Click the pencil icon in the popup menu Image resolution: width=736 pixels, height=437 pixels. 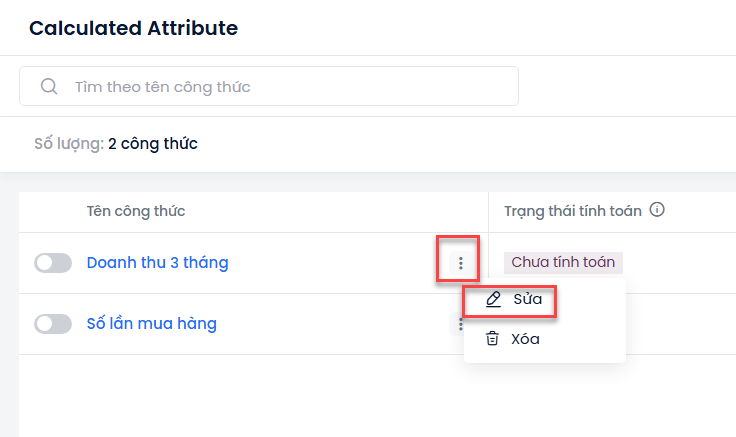point(493,299)
